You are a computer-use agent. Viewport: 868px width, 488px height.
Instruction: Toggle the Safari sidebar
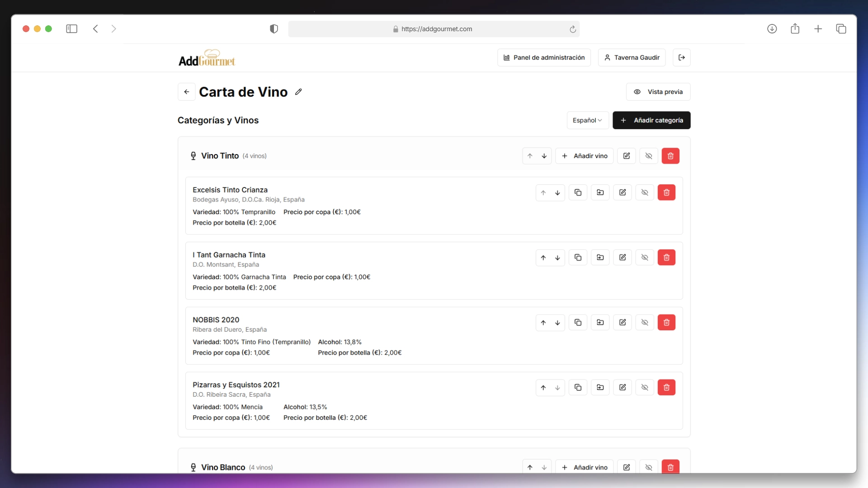click(x=71, y=29)
